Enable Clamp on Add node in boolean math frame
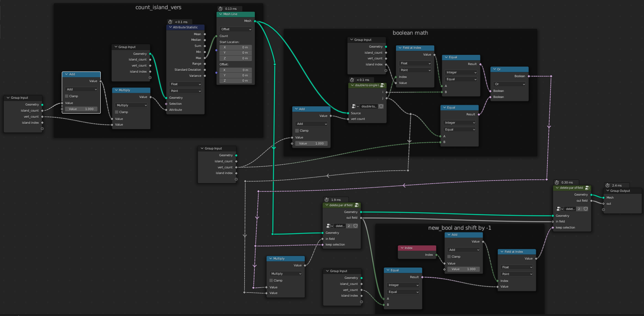 click(x=297, y=131)
